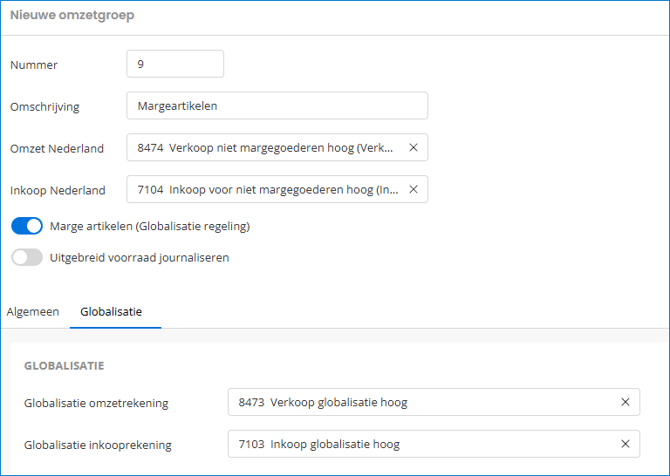Focus the Omschrijving field with Margeartikelen
Screen dimensions: 670x476
pyautogui.click(x=277, y=106)
